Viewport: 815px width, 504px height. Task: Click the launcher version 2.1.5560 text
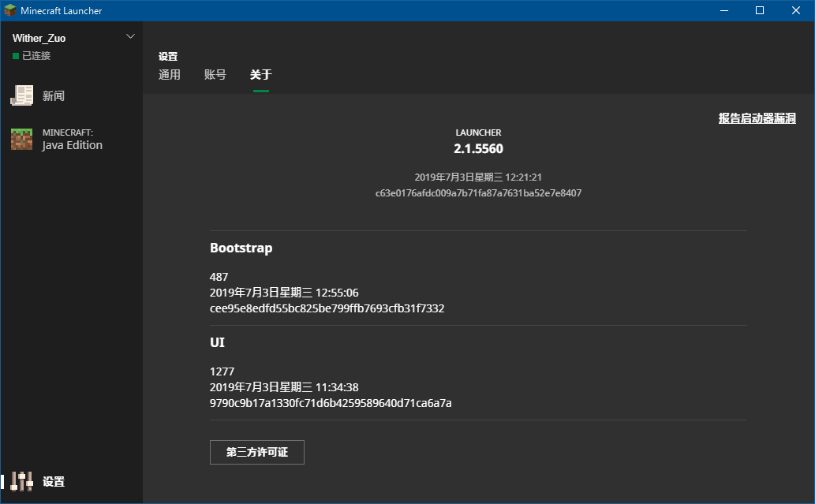[478, 148]
